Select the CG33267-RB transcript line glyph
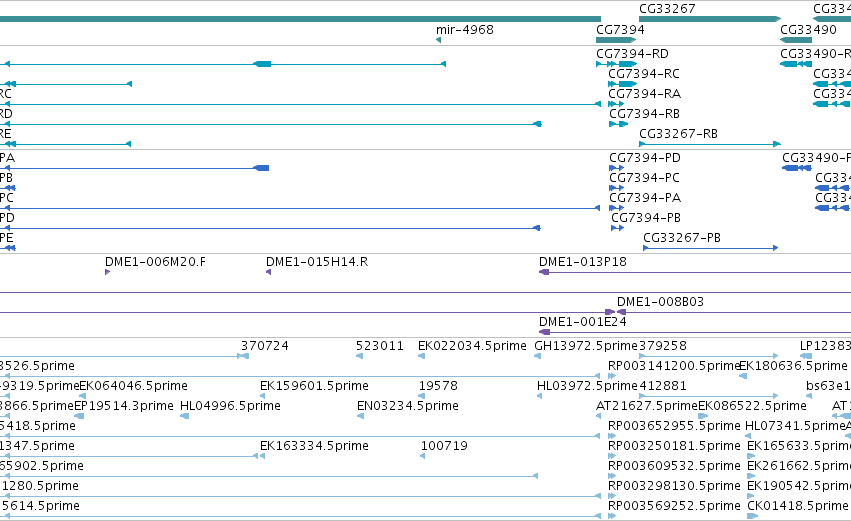This screenshot has width=851, height=521. coord(710,144)
